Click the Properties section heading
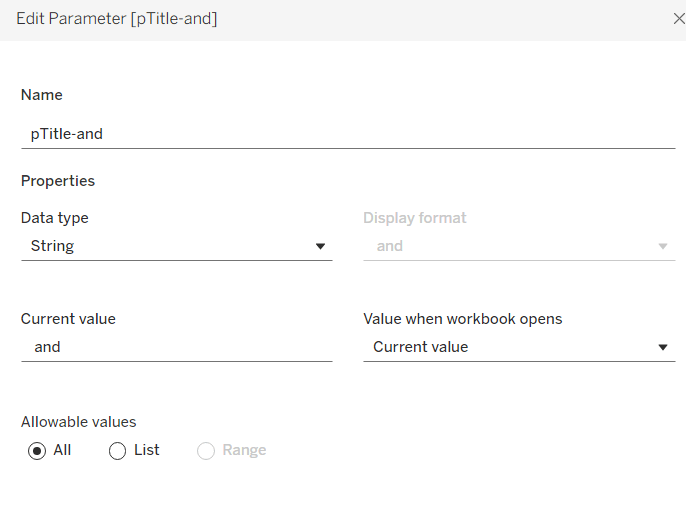 (x=58, y=181)
